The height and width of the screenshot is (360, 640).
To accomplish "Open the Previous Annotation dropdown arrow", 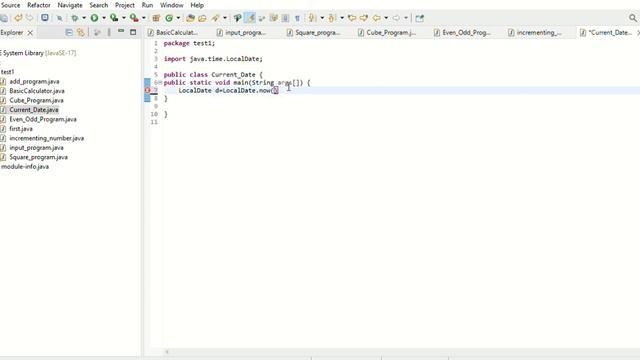I will [342, 18].
